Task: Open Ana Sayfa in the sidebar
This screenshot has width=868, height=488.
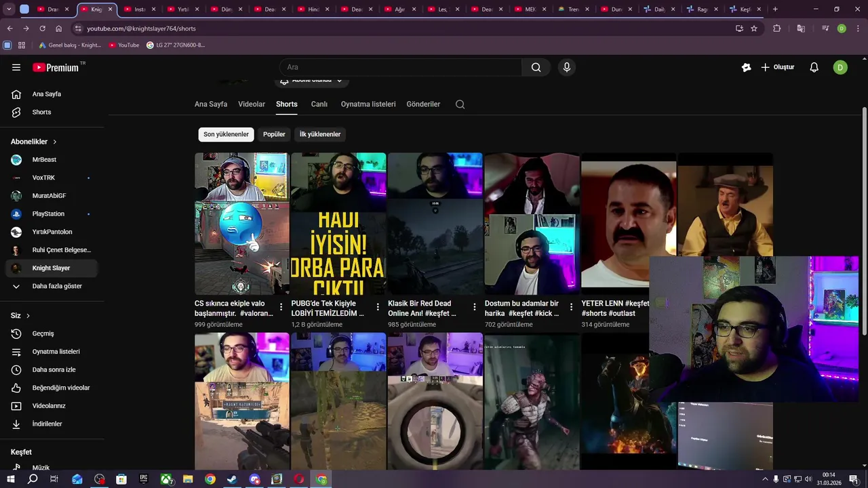Action: 52,94
